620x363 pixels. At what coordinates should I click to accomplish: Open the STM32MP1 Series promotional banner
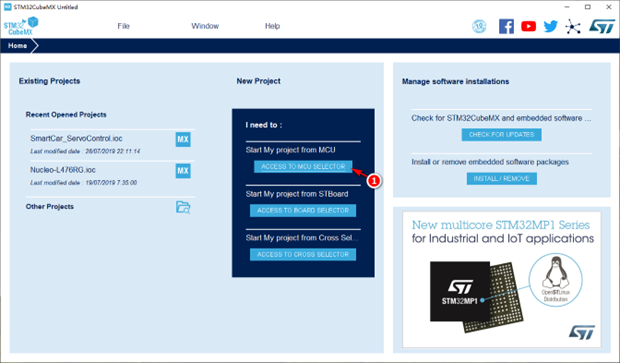502,279
